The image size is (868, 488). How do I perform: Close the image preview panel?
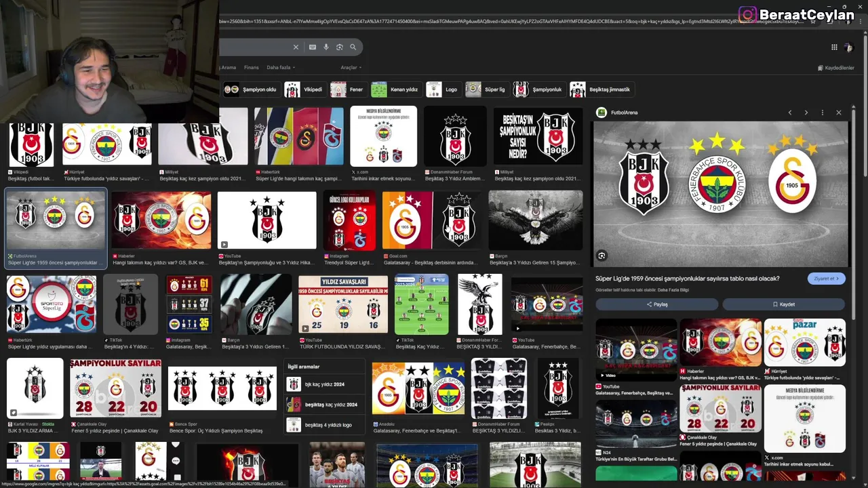point(839,113)
